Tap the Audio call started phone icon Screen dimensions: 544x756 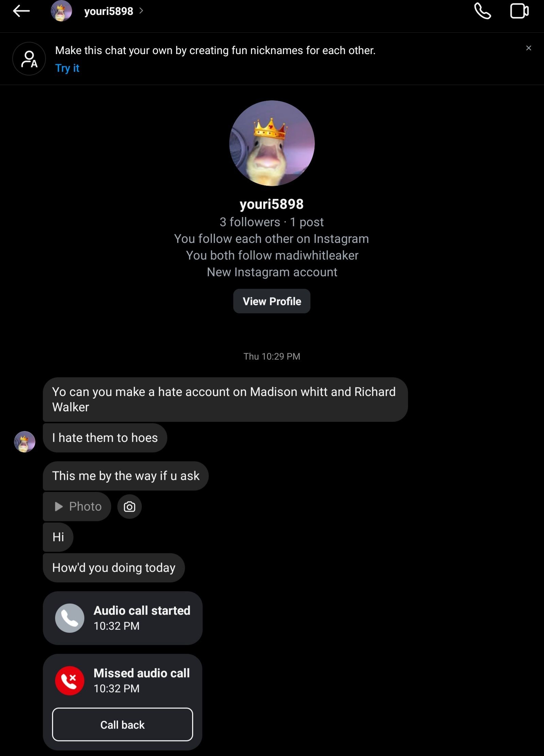[70, 618]
